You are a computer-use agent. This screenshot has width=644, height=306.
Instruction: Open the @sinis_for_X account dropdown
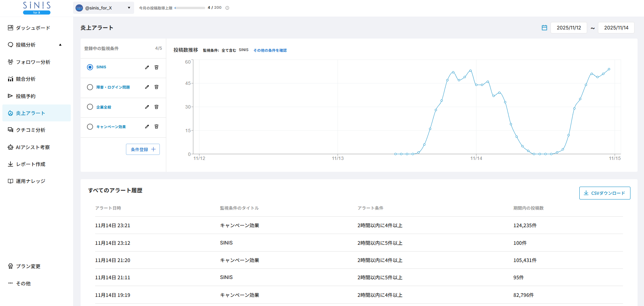click(103, 8)
